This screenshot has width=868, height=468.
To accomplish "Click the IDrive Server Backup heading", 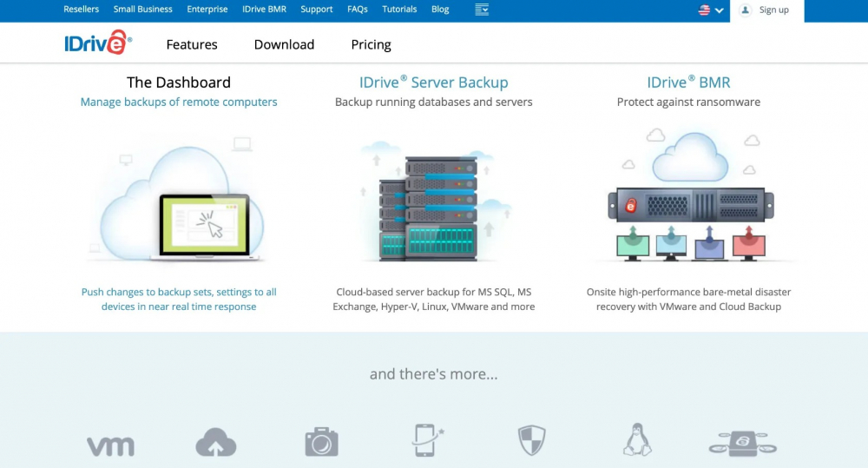I will click(x=434, y=82).
